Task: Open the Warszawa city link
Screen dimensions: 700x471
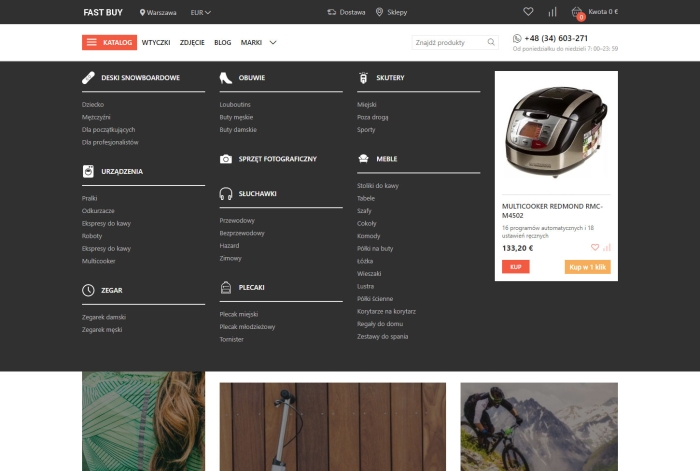Action: click(x=162, y=13)
